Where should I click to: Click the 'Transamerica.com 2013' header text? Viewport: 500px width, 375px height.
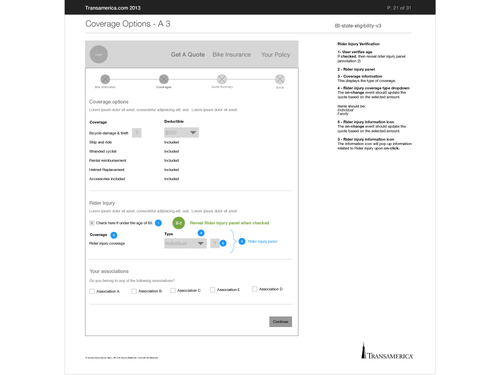[x=113, y=8]
